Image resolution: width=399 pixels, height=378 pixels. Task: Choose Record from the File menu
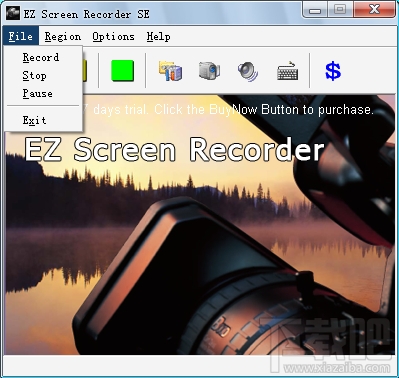pos(43,57)
